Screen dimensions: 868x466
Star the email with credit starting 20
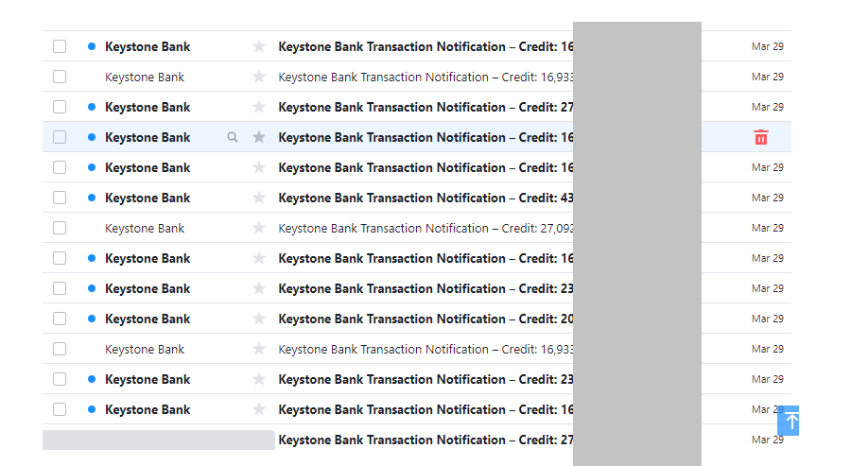pyautogui.click(x=259, y=319)
